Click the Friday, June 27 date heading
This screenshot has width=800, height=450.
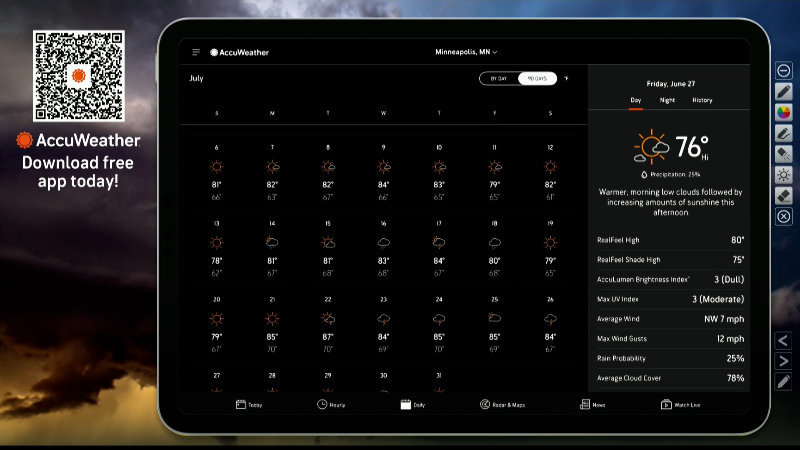click(x=670, y=84)
